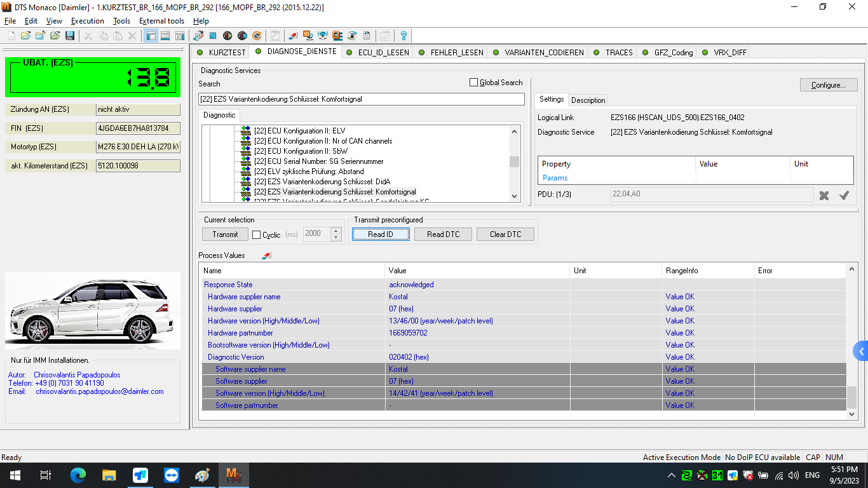Image resolution: width=868 pixels, height=488 pixels.
Task: Increase the 2000 ms value with up arrow
Action: tap(337, 231)
